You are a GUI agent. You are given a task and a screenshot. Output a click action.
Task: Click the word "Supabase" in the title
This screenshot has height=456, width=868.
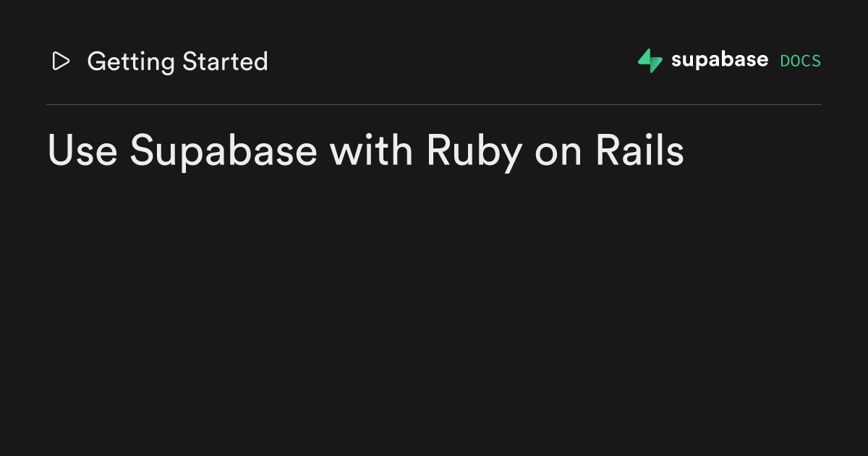click(223, 152)
